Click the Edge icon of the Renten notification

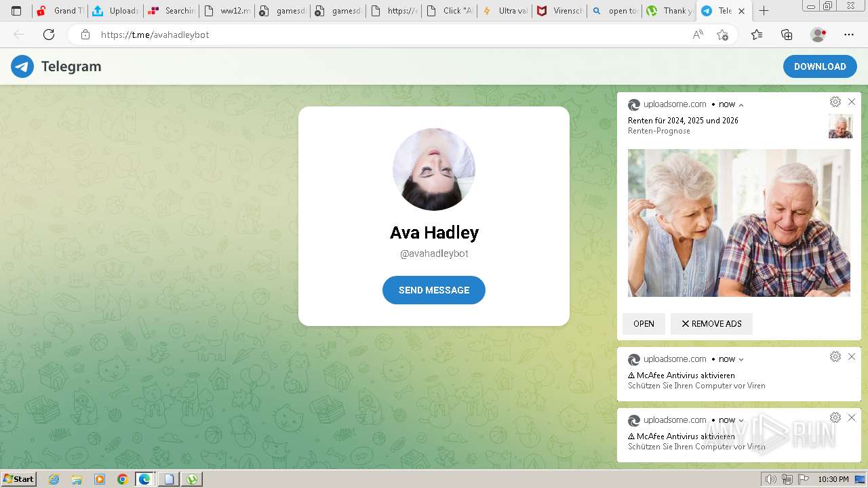coord(634,105)
